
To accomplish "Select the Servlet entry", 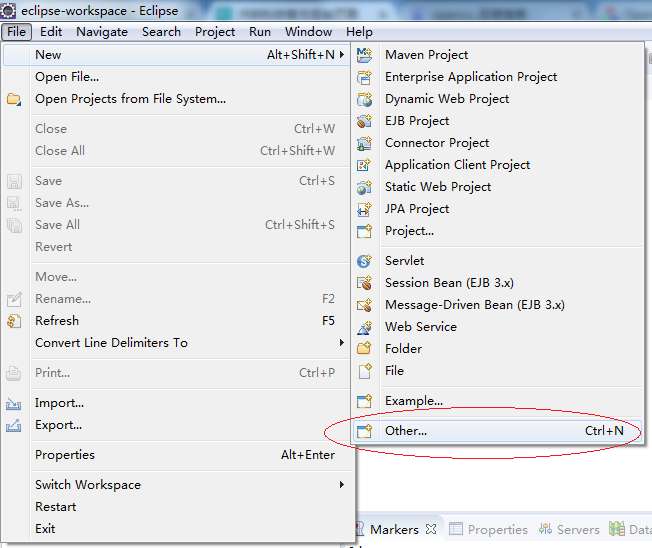I will coord(497,261).
